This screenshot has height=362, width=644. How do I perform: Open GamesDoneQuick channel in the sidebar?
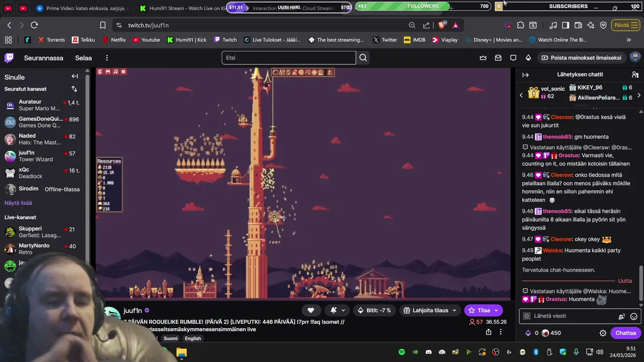click(42, 122)
